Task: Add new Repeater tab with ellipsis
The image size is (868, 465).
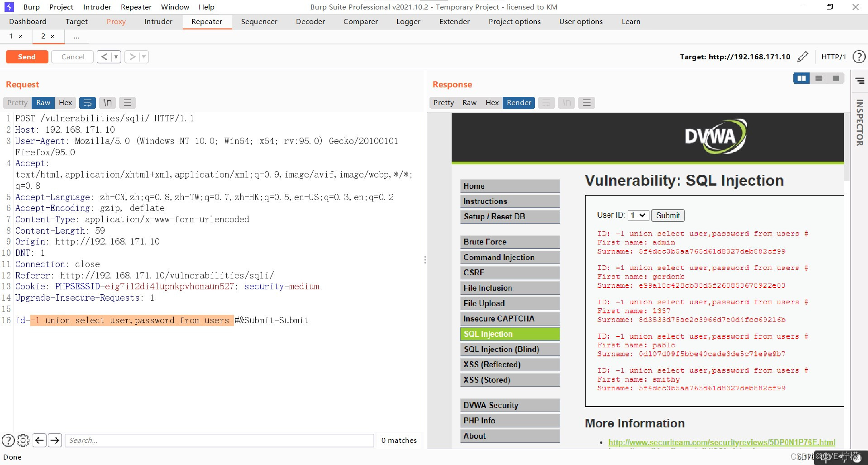Action: [76, 36]
